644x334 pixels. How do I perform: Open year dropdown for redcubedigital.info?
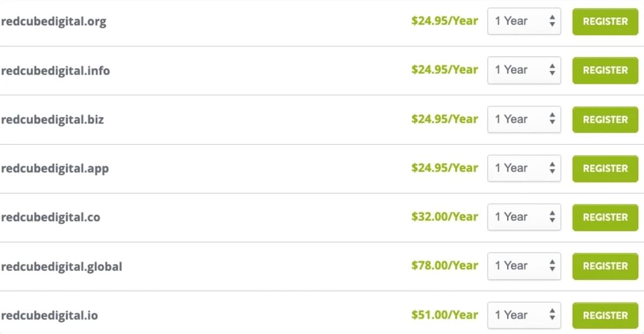click(x=524, y=70)
